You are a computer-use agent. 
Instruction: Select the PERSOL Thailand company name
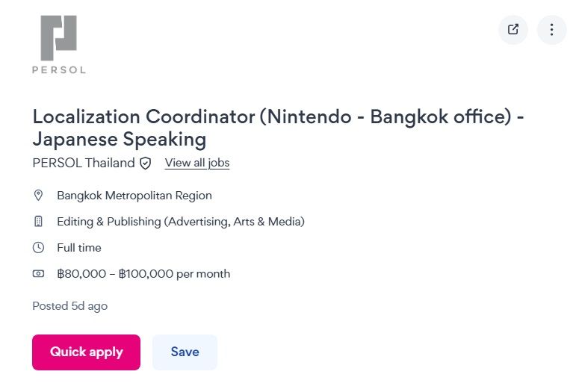pos(84,163)
